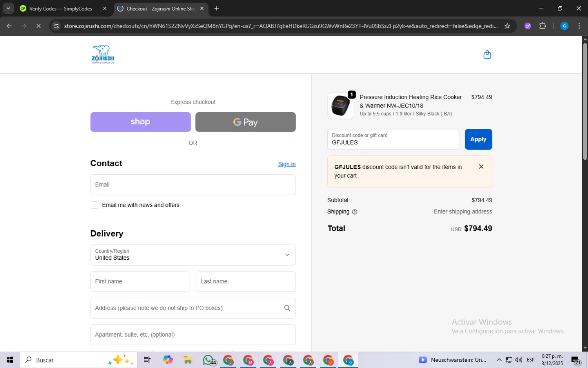Go back to the previous page
588x368 pixels.
[9, 26]
